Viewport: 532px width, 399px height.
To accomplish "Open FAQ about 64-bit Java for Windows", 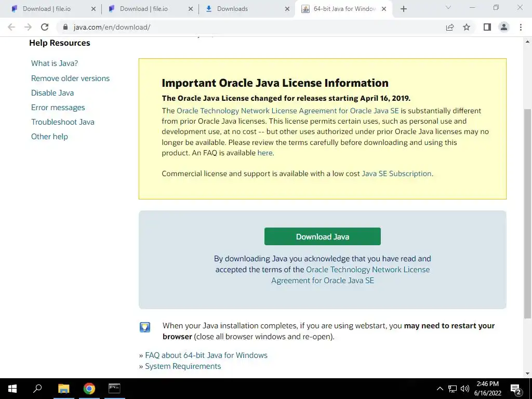I will (x=206, y=355).
